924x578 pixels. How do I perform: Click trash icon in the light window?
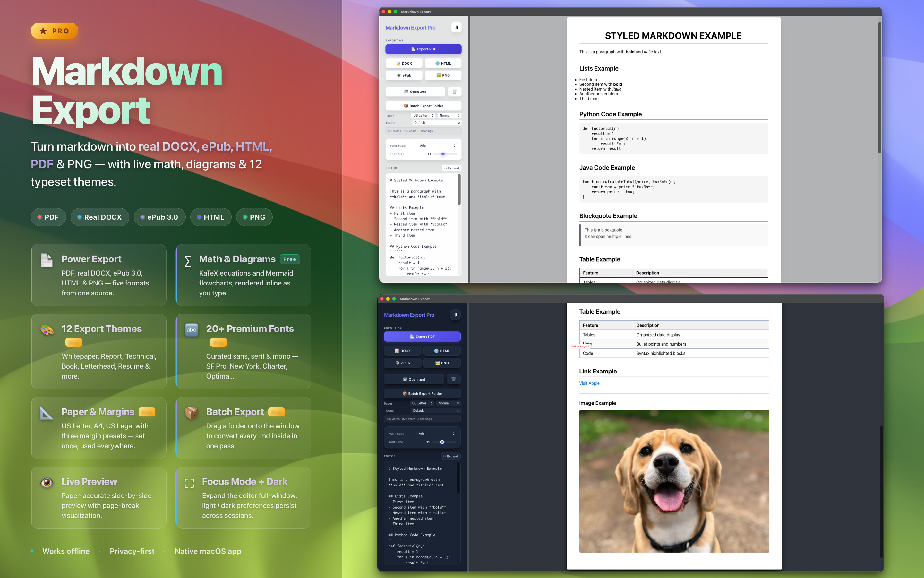tap(454, 92)
